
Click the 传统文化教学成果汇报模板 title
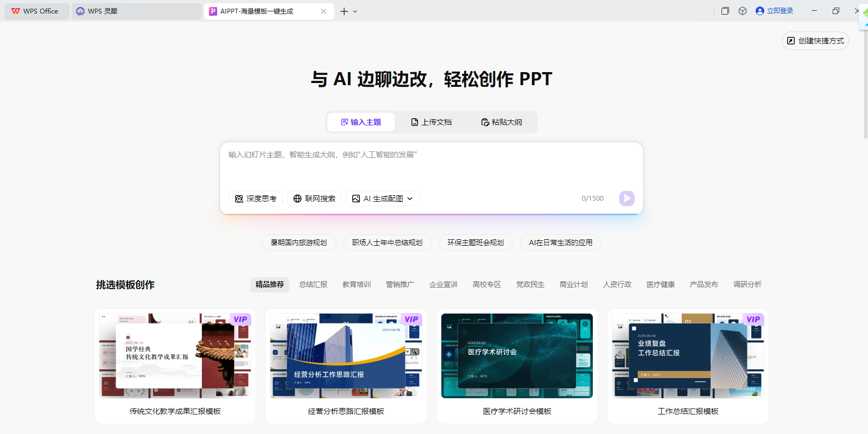pyautogui.click(x=175, y=411)
